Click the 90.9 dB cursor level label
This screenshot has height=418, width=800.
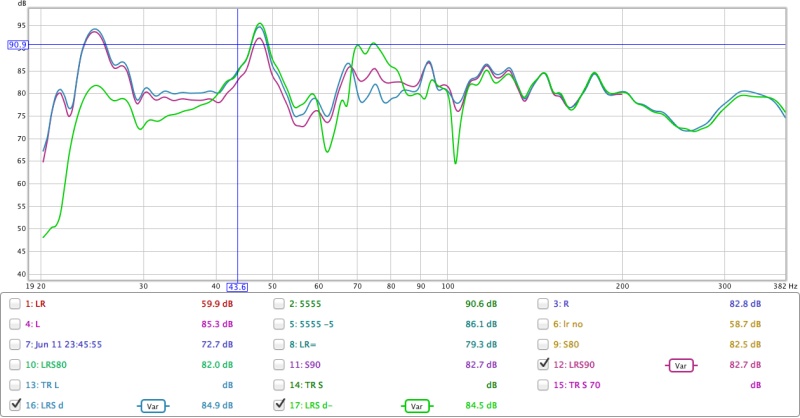[x=18, y=45]
